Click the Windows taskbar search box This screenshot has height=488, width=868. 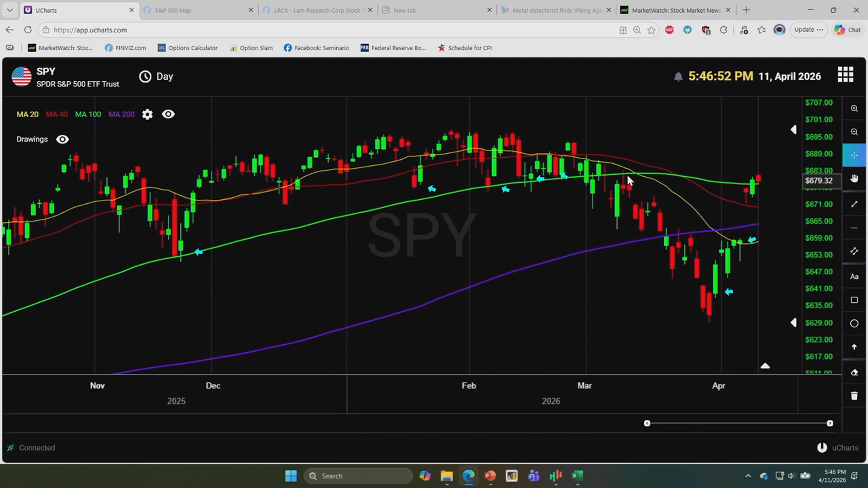(x=358, y=476)
